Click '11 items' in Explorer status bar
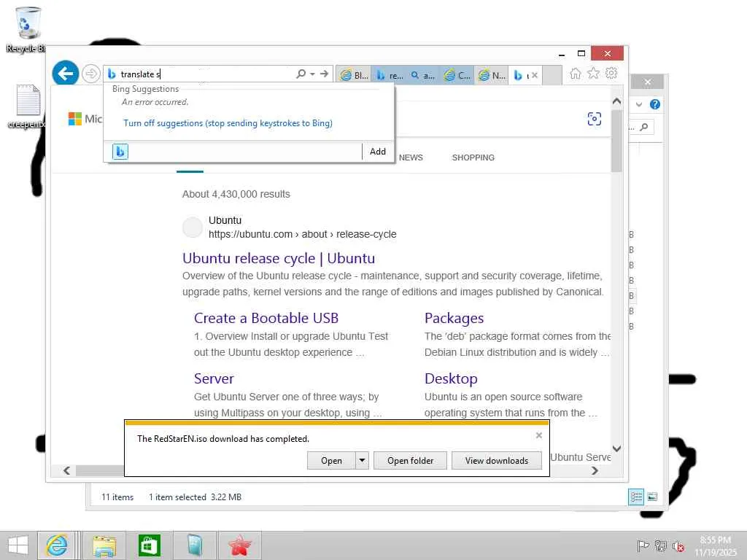747x560 pixels. pos(117,497)
